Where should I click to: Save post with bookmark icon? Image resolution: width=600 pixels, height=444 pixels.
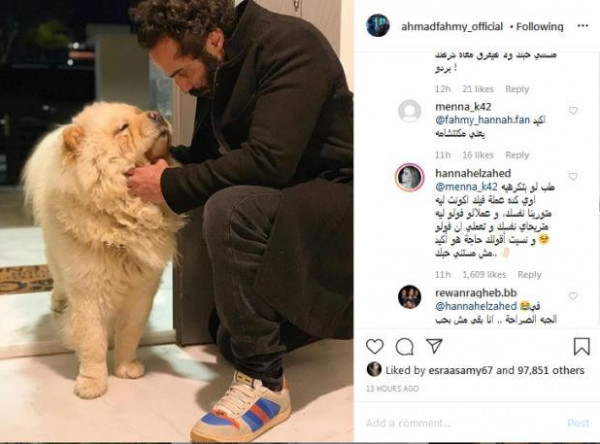click(581, 346)
